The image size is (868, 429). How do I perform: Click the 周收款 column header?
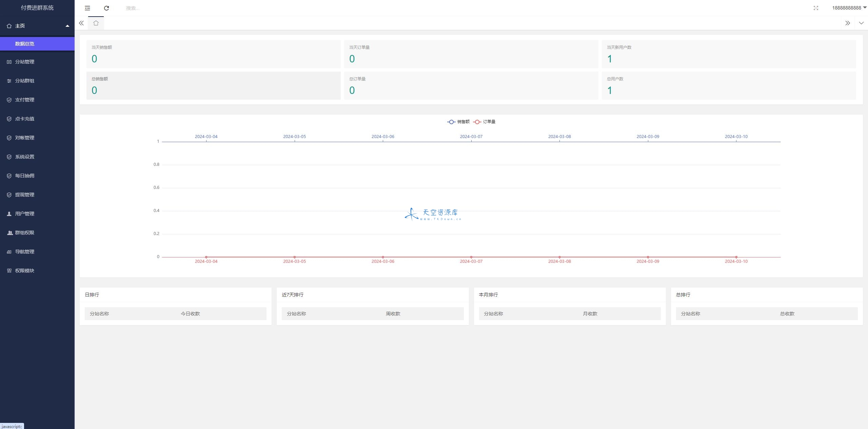coord(393,314)
